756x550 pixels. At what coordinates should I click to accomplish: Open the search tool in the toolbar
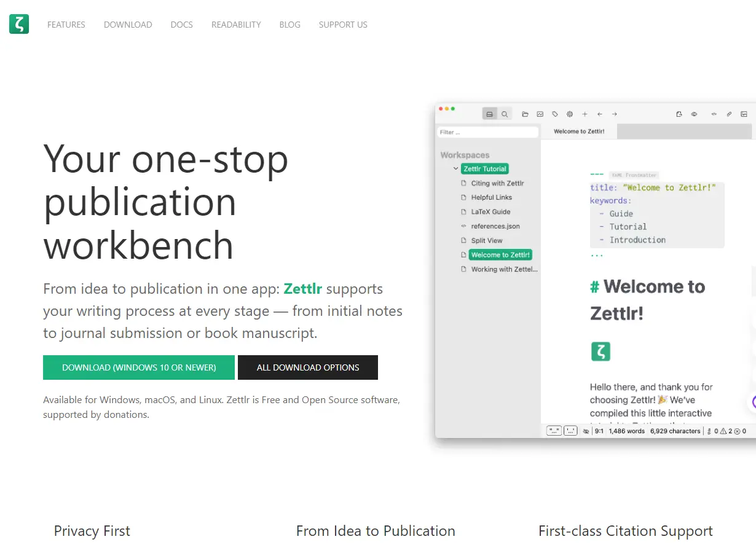point(505,114)
